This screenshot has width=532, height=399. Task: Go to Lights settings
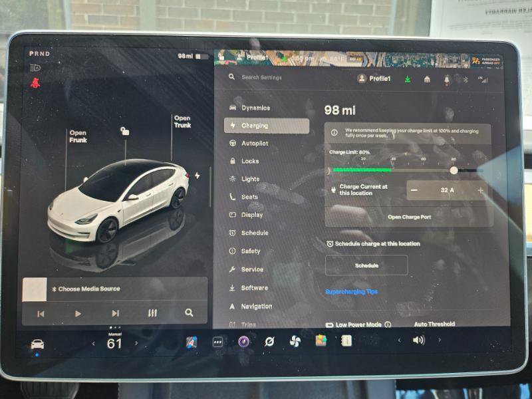244,179
